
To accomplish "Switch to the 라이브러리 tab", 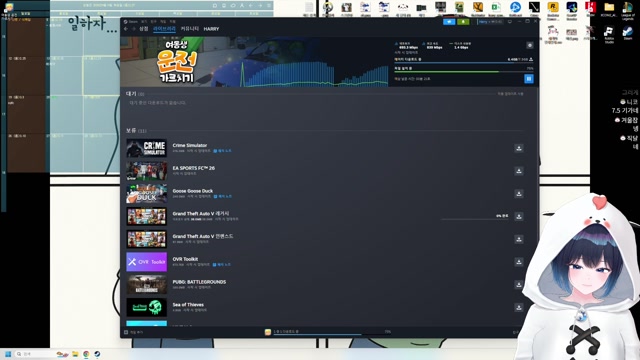I will click(164, 29).
